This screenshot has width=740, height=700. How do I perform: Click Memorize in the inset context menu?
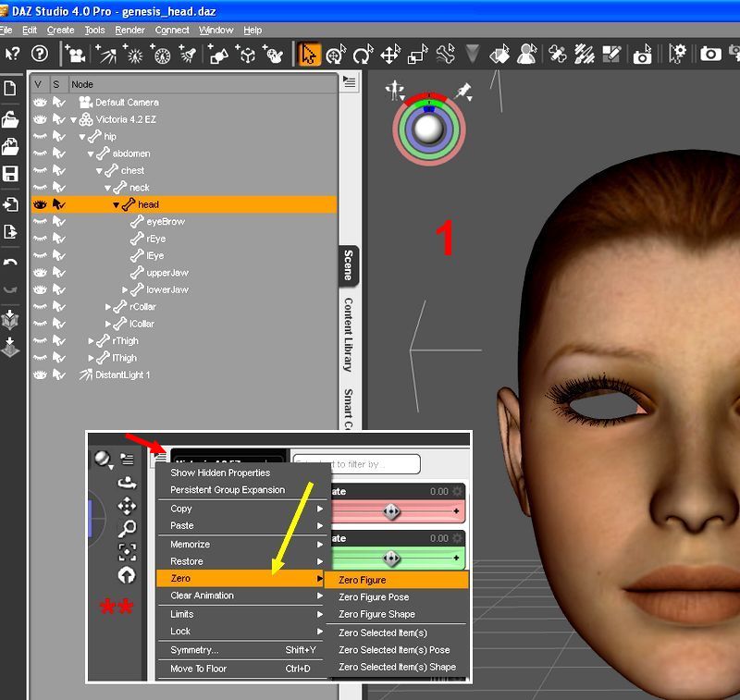191,545
